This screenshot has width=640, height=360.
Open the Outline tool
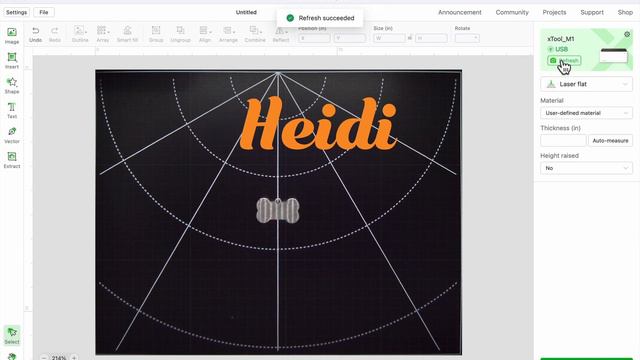tap(80, 34)
